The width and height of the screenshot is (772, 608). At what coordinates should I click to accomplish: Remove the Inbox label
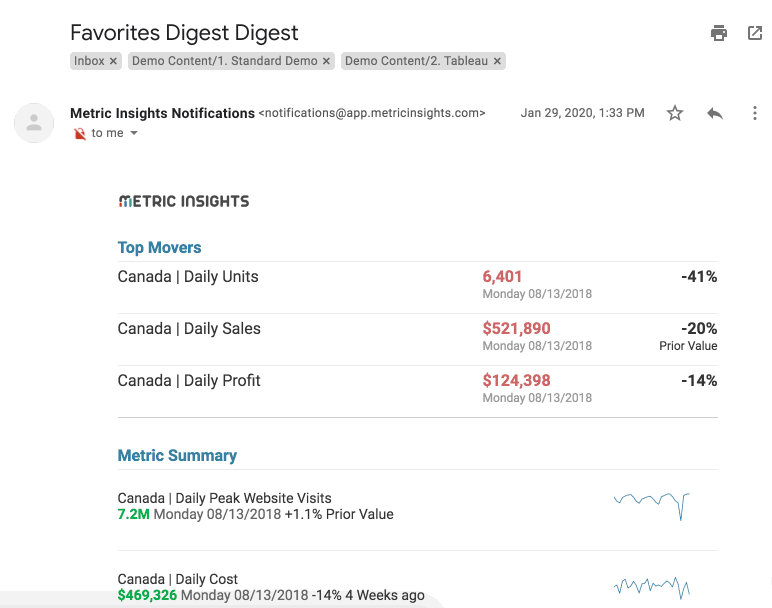coord(113,61)
